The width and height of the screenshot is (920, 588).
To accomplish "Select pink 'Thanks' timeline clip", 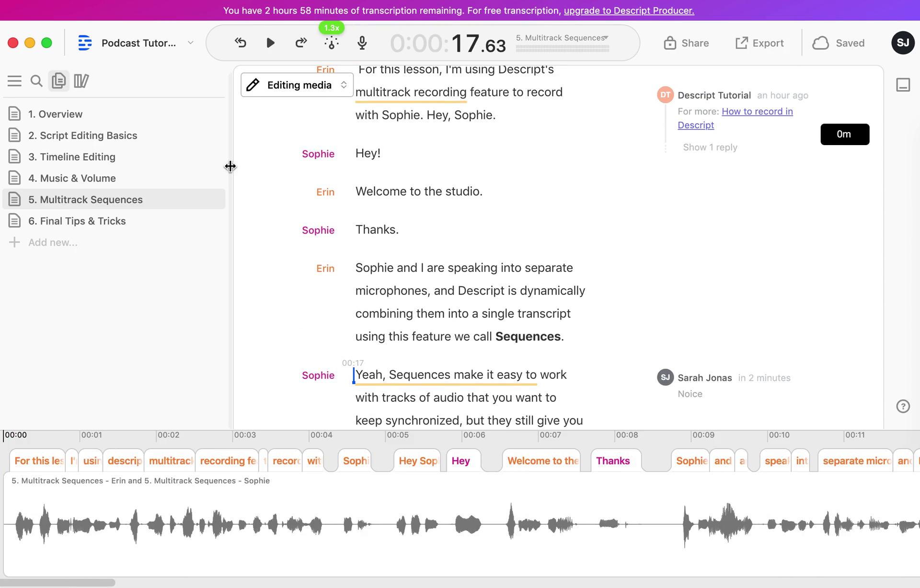I will (616, 461).
